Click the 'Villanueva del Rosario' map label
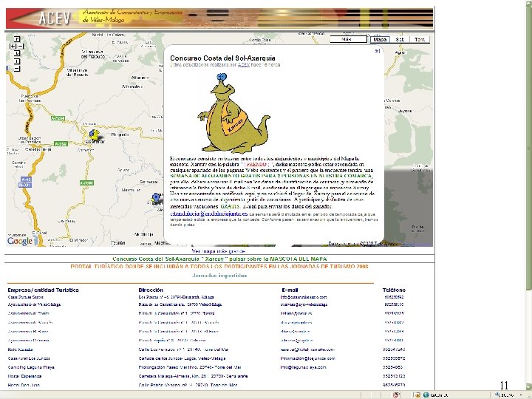This screenshot has width=532, height=399. 78,72
